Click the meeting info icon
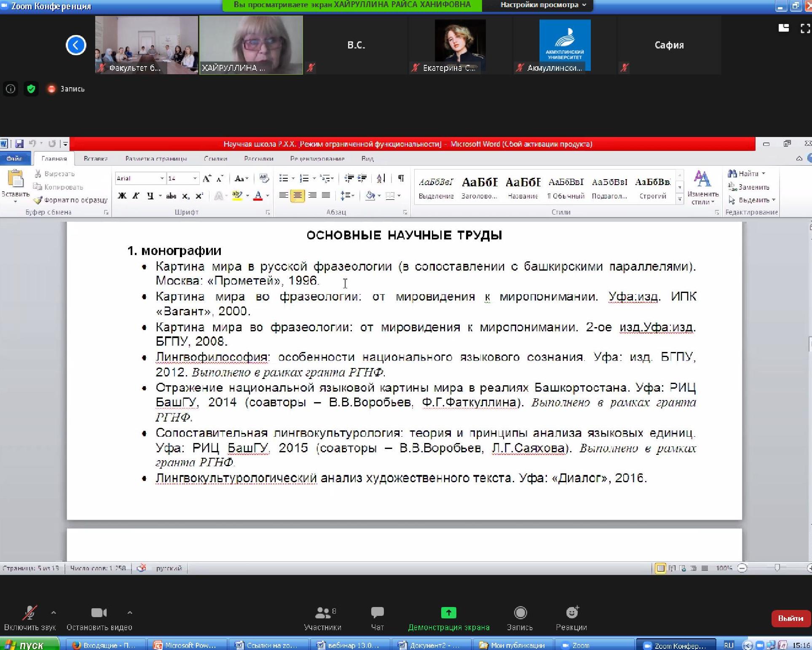The height and width of the screenshot is (650, 812). 11,89
